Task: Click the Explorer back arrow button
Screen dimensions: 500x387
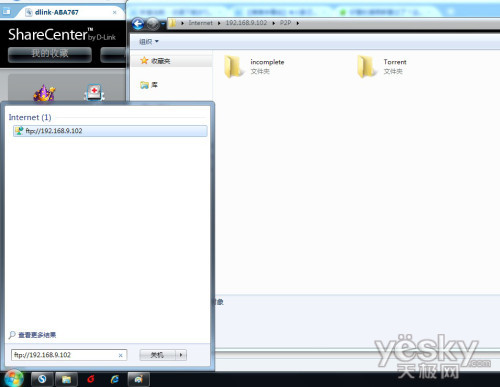Action: pos(138,24)
